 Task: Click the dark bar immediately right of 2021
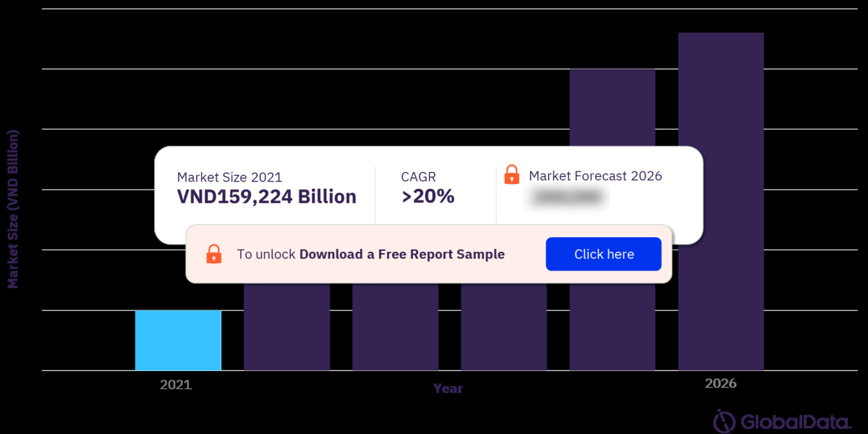click(x=286, y=325)
